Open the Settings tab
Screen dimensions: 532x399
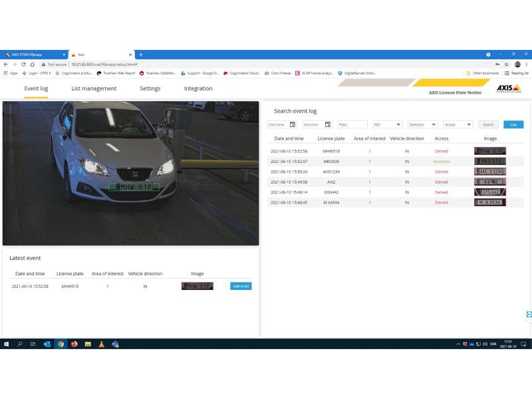[x=150, y=88]
